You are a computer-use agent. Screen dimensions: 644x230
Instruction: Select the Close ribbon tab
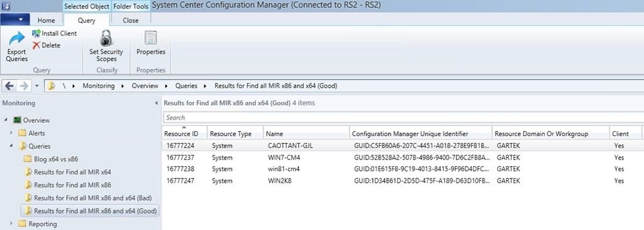point(131,20)
